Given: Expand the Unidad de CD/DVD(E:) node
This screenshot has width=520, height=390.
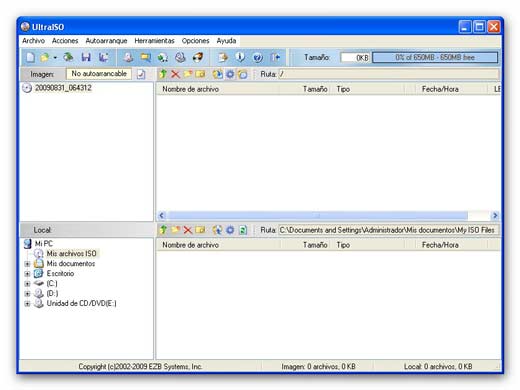Looking at the screenshot, I should click(27, 304).
